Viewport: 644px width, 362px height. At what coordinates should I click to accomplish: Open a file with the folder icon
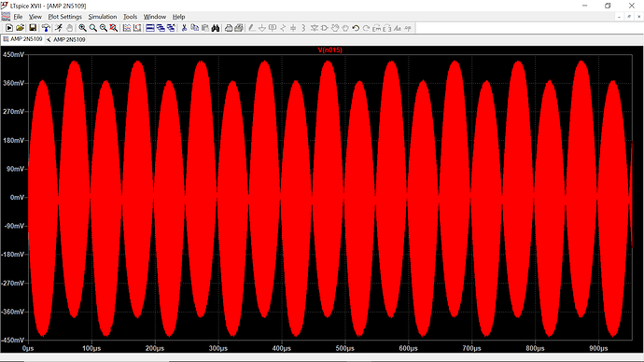click(x=20, y=28)
